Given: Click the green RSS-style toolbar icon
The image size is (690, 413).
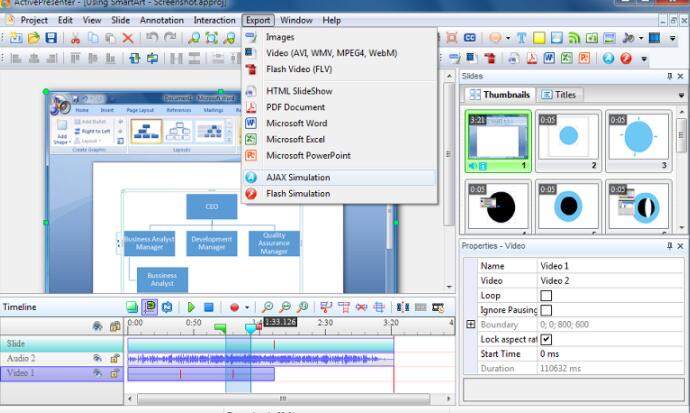Looking at the screenshot, I should [574, 38].
